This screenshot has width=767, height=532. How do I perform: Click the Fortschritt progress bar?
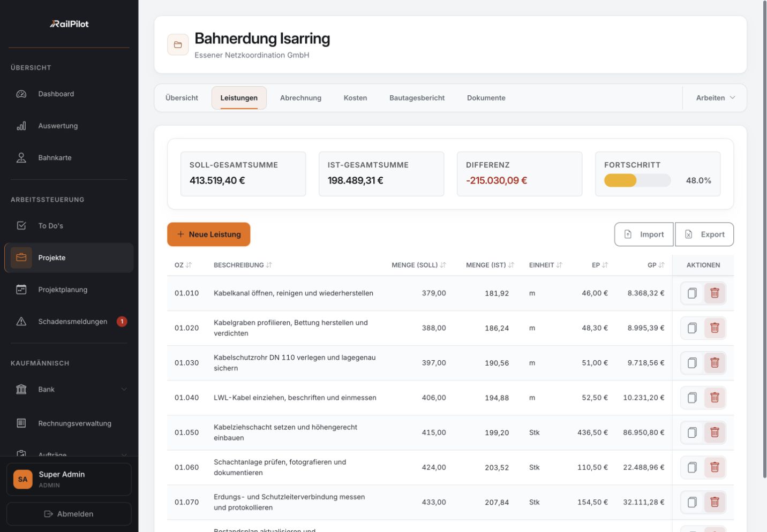click(637, 180)
